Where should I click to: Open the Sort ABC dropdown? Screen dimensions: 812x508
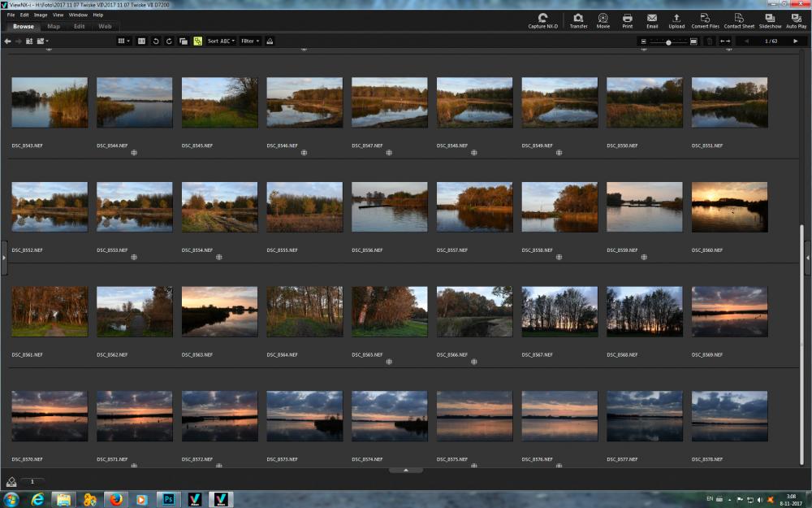tap(221, 41)
